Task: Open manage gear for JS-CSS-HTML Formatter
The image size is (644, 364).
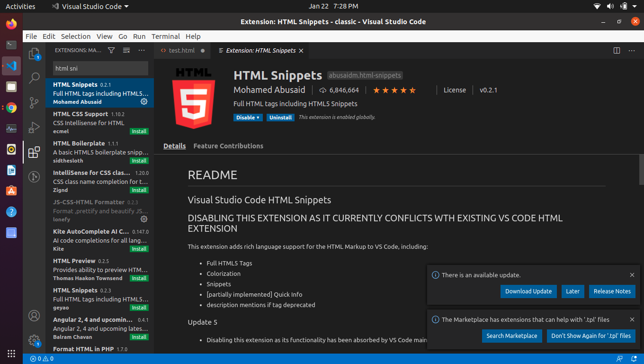Action: pyautogui.click(x=144, y=219)
